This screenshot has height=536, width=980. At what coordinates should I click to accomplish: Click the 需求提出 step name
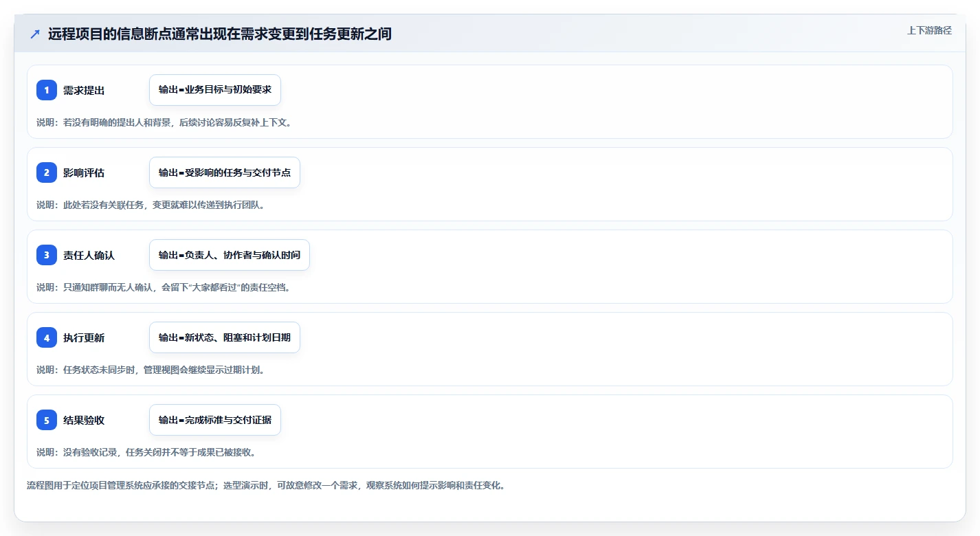84,90
